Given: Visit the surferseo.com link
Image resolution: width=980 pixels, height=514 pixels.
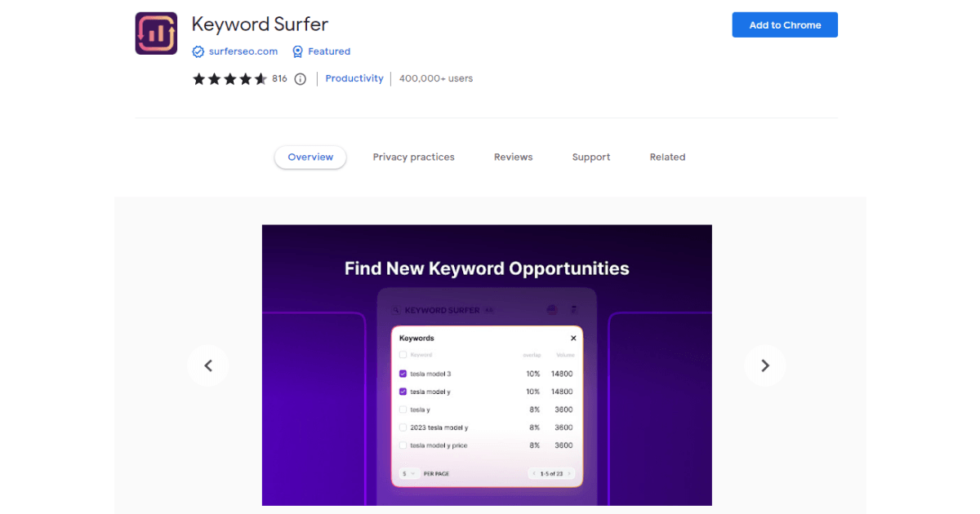Looking at the screenshot, I should (x=243, y=51).
